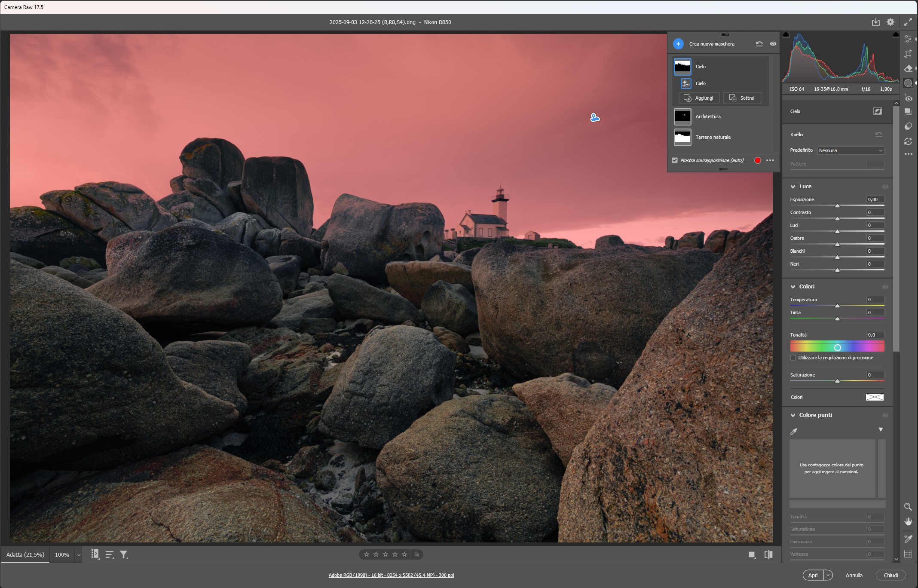Viewport: 918px width, 588px height.
Task: Click the Apri button
Action: point(813,575)
